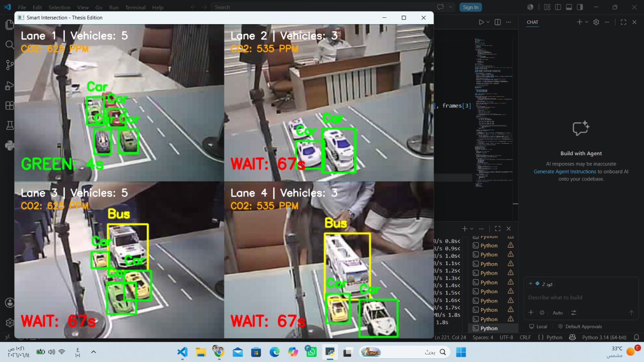This screenshot has height=362, width=644.
Task: Toggle the secondary side bar layout button
Action: pos(580,7)
